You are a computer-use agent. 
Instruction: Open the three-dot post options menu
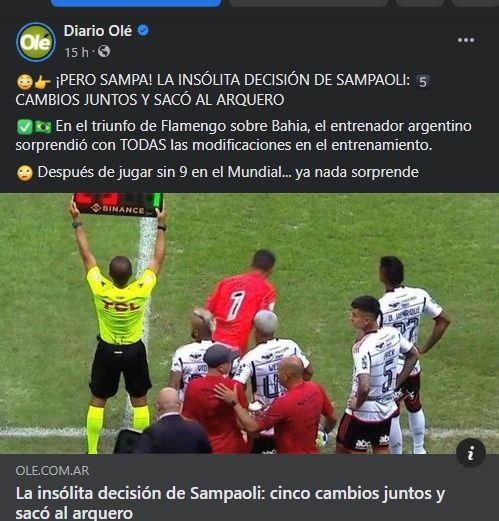tap(466, 40)
